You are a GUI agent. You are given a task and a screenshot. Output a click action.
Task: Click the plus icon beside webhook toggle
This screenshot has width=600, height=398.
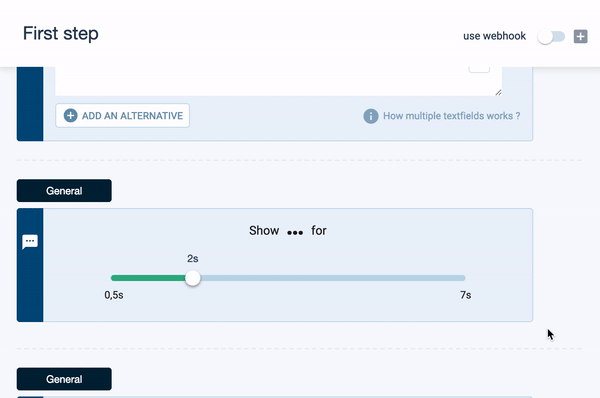click(580, 37)
